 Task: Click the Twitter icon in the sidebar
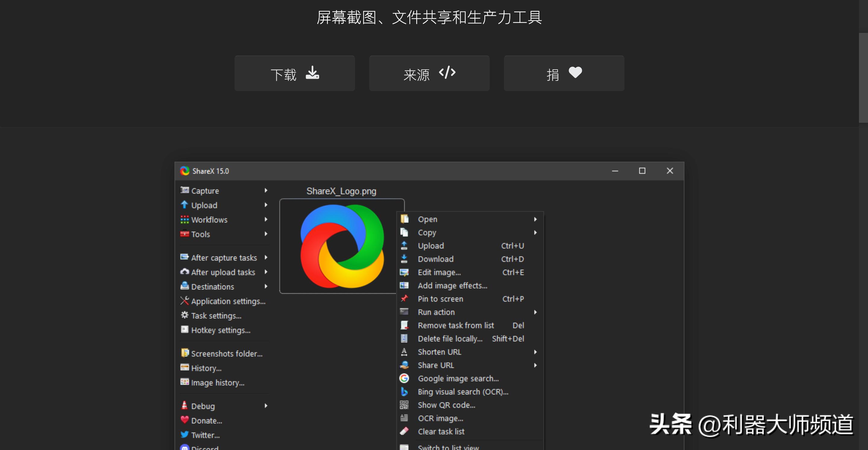click(185, 435)
